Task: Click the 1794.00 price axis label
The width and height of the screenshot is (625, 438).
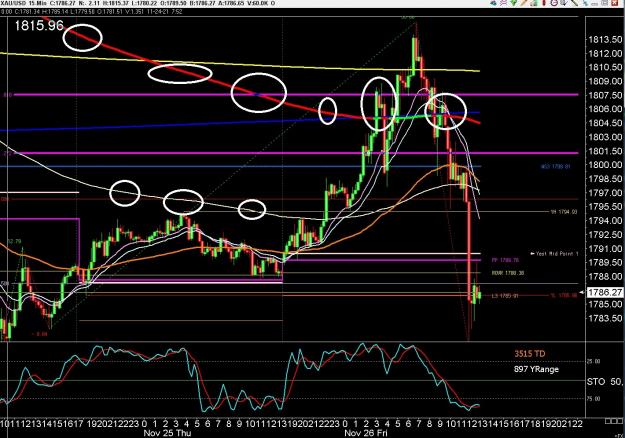Action: 605,220
